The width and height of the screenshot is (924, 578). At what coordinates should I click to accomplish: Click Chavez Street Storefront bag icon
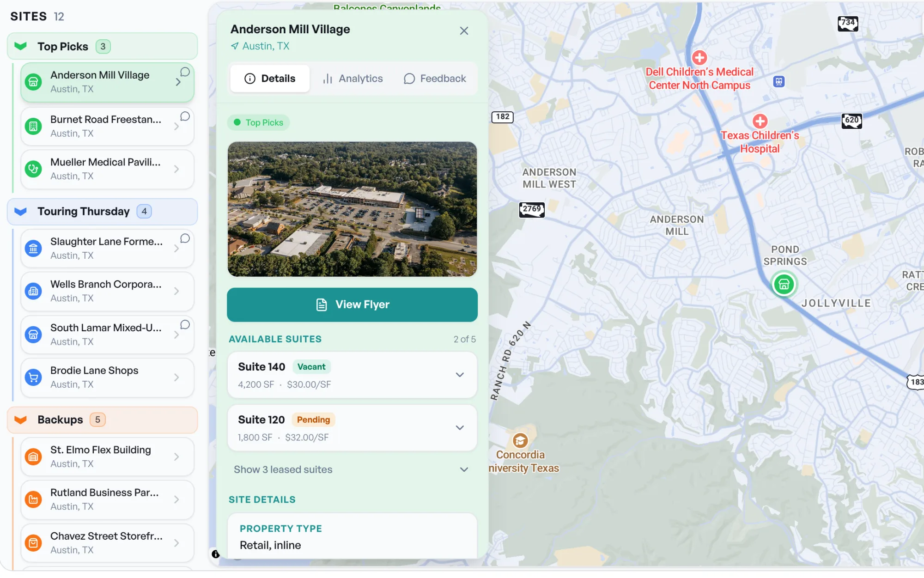[x=33, y=543]
